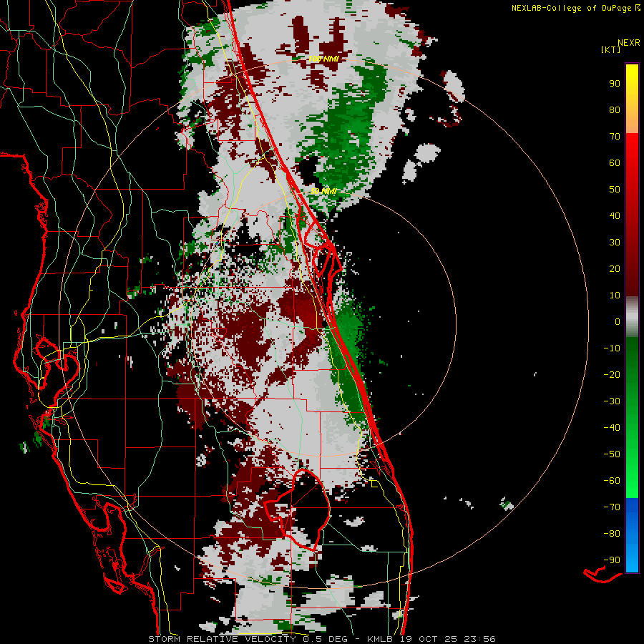Click the 60 value on the velocity scale

coord(615,162)
